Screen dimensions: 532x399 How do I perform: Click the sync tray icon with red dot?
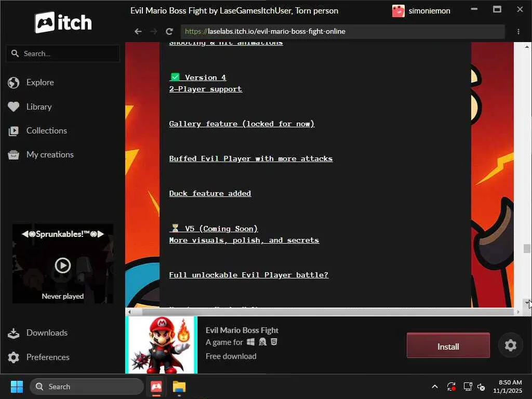451,387
